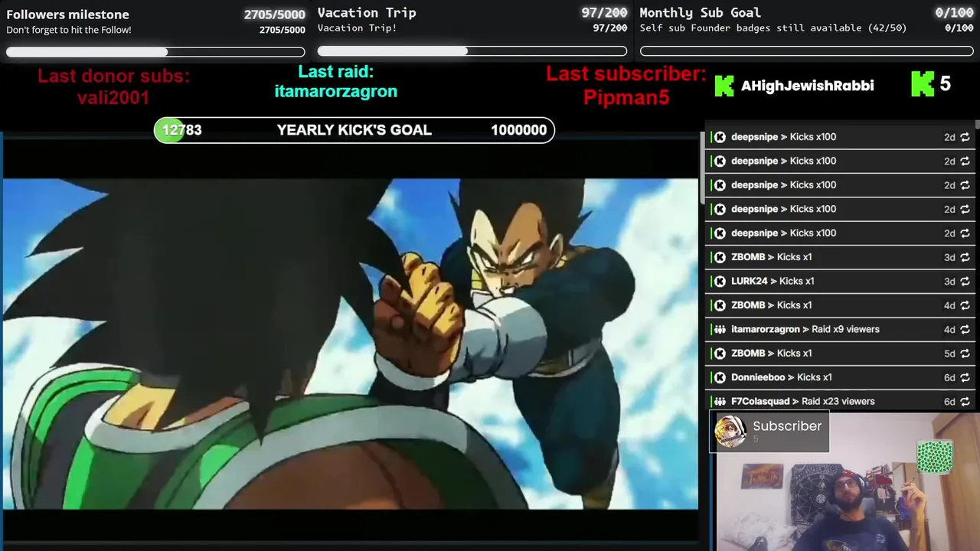This screenshot has height=551, width=980.
Task: Click the Monthly Sub Goal progress bar
Action: 807,51
